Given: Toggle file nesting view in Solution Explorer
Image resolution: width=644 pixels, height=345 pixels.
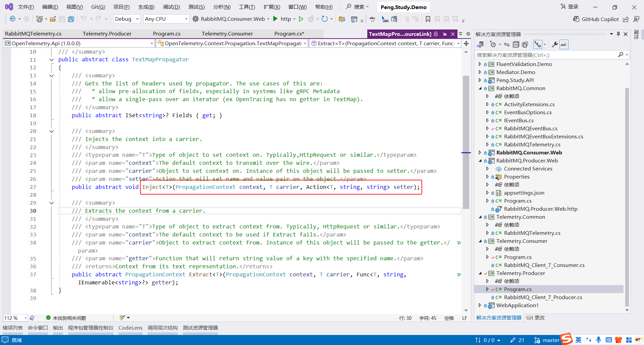Looking at the screenshot, I should tap(538, 45).
